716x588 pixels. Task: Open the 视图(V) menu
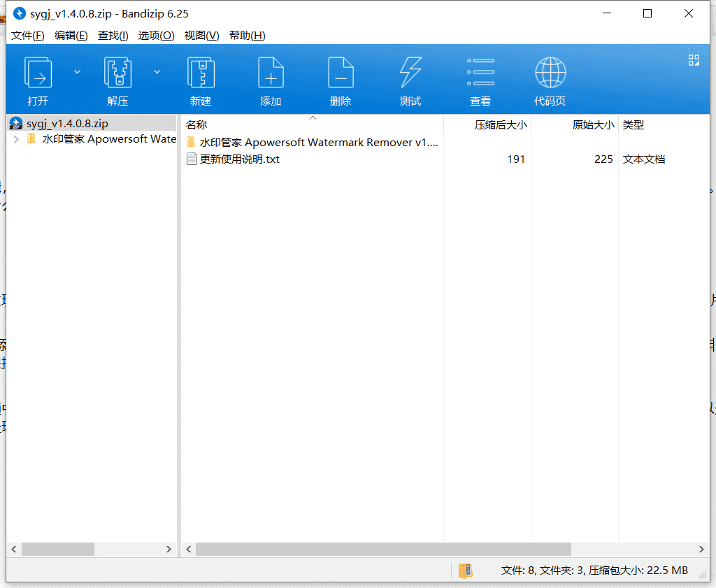click(202, 36)
